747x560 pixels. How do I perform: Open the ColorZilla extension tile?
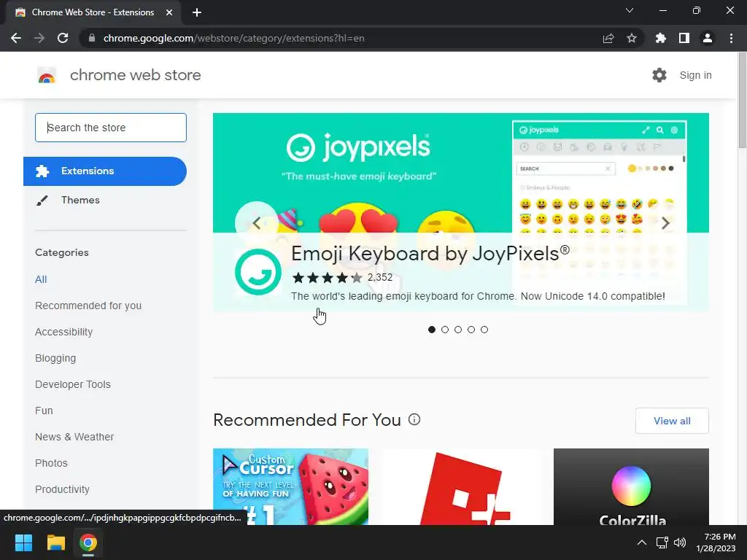pyautogui.click(x=631, y=486)
